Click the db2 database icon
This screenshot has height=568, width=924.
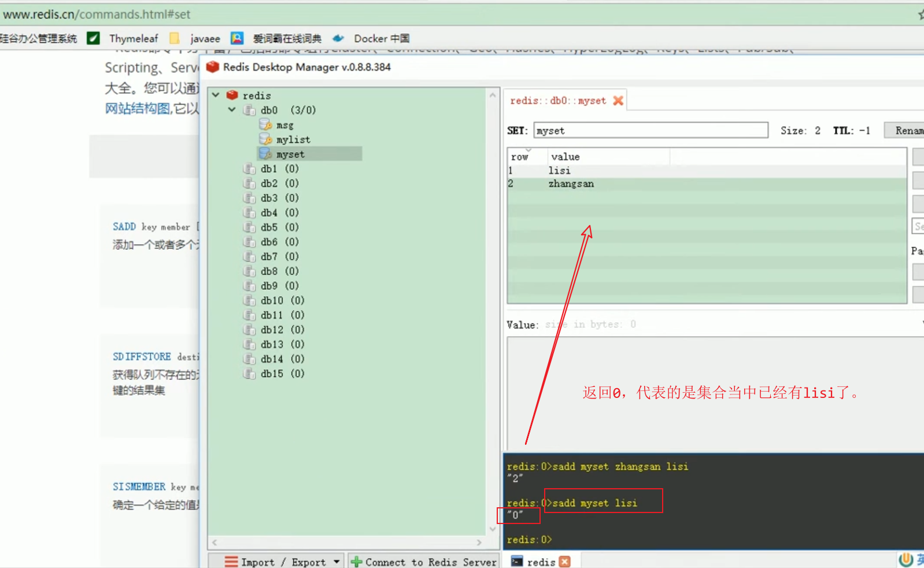click(249, 183)
